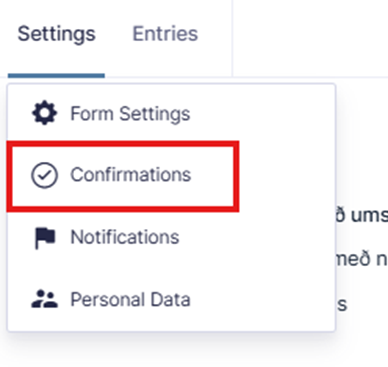
Task: Click the partially hidden text ending in 'ums'
Action: (x=362, y=215)
